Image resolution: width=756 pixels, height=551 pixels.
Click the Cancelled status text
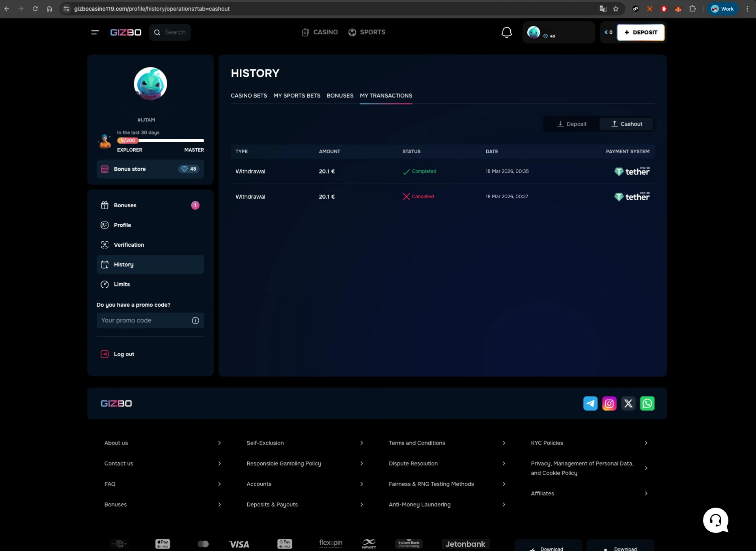point(422,196)
